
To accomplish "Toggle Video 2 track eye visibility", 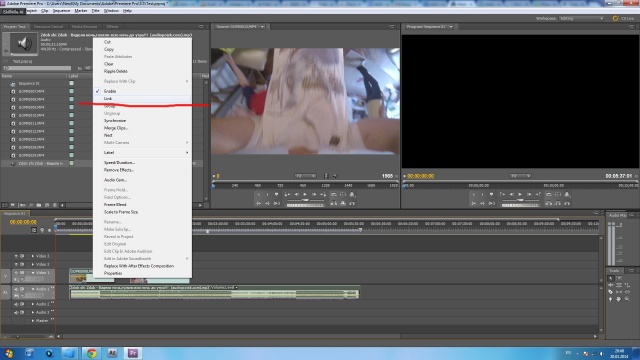I will 16,264.
